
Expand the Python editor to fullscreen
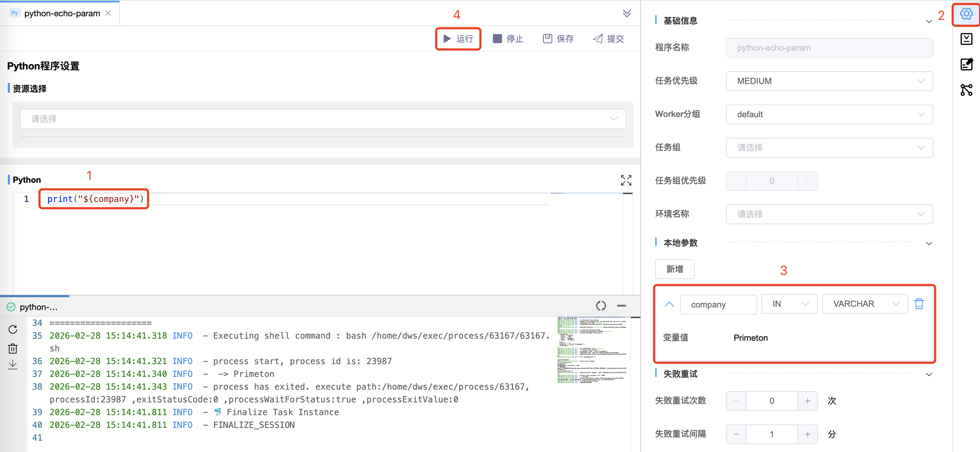626,180
